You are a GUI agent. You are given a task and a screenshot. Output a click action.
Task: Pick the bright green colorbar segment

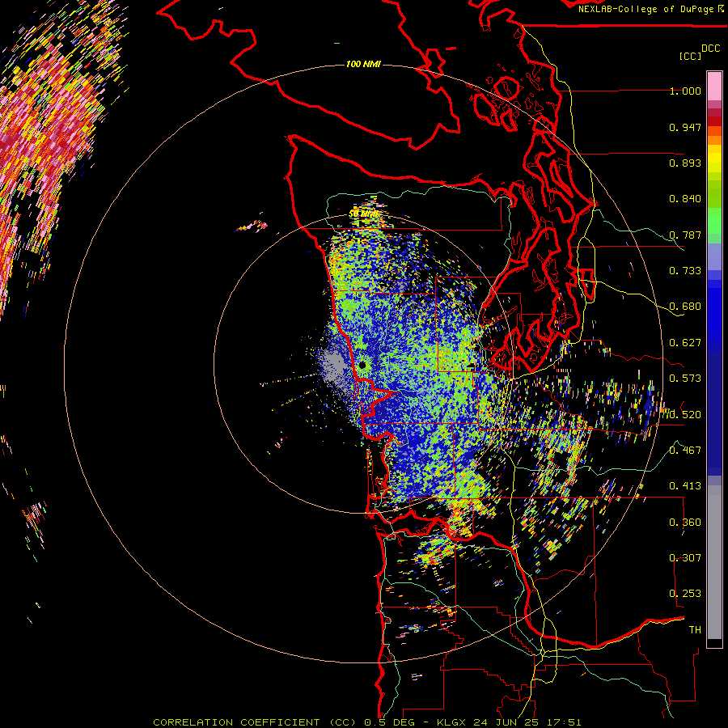tap(714, 221)
